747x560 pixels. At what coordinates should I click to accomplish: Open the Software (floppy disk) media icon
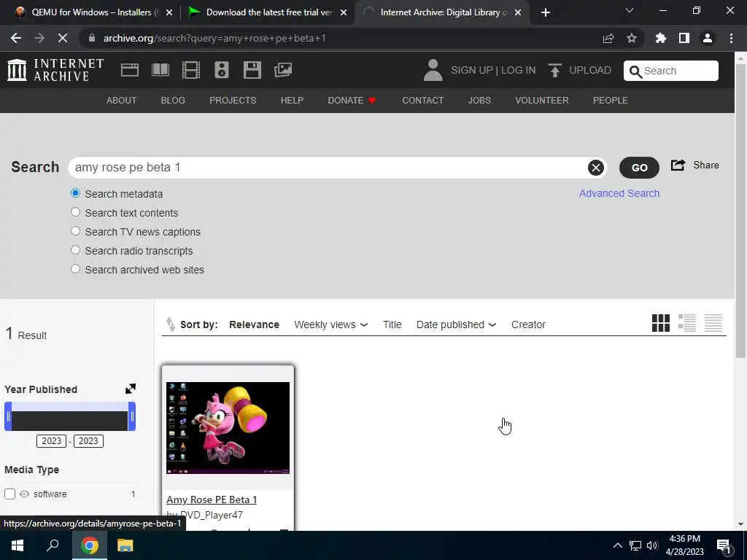click(252, 70)
